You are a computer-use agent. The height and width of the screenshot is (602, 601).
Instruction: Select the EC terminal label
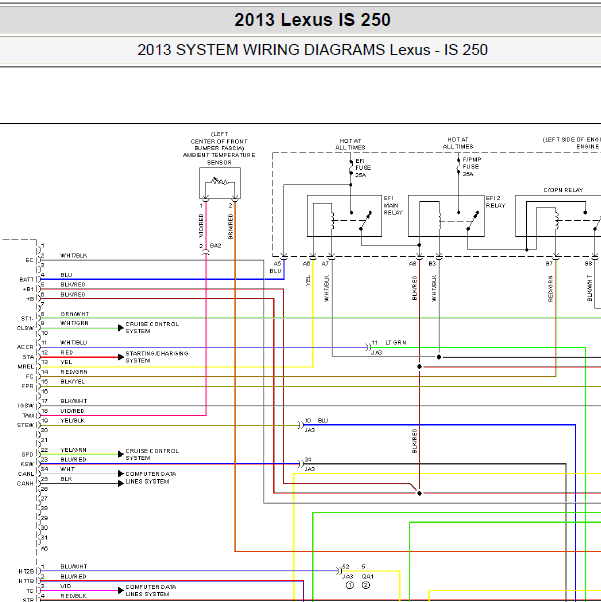pyautogui.click(x=29, y=260)
